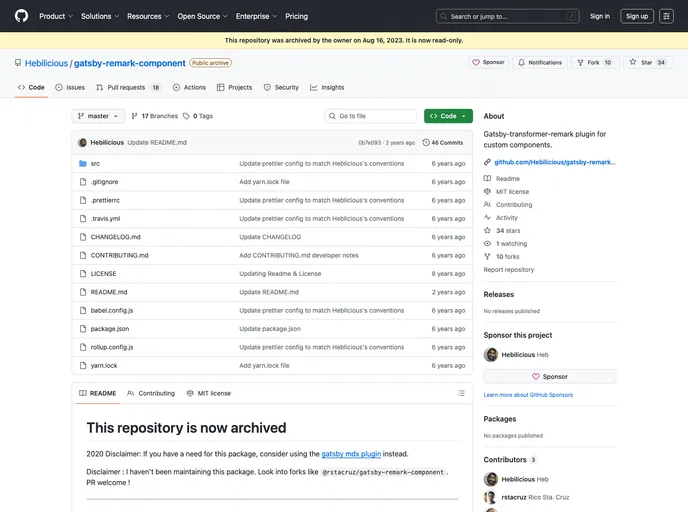The image size is (688, 512).
Task: Switch to the Actions tab
Action: coord(189,87)
